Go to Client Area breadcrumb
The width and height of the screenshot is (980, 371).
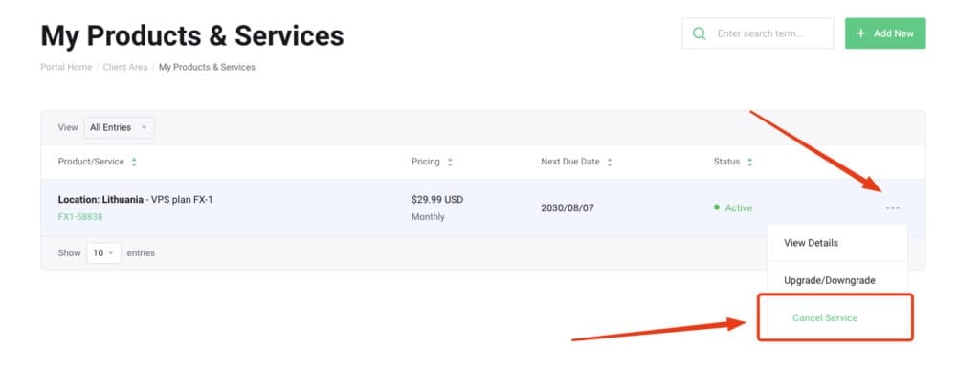[125, 67]
